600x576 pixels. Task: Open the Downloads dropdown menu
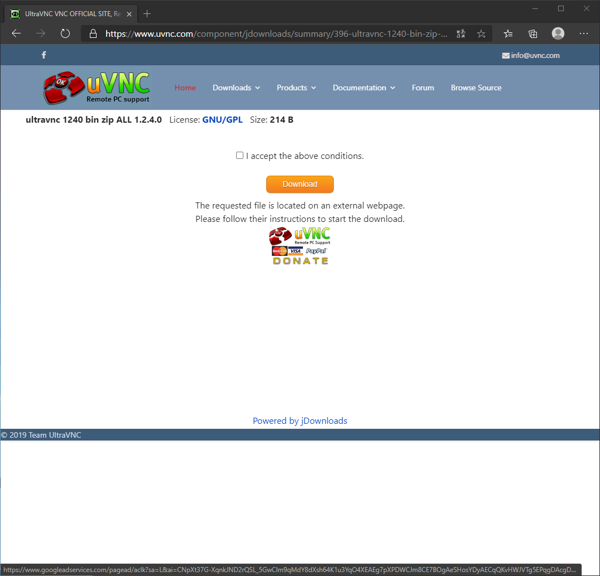tap(236, 88)
